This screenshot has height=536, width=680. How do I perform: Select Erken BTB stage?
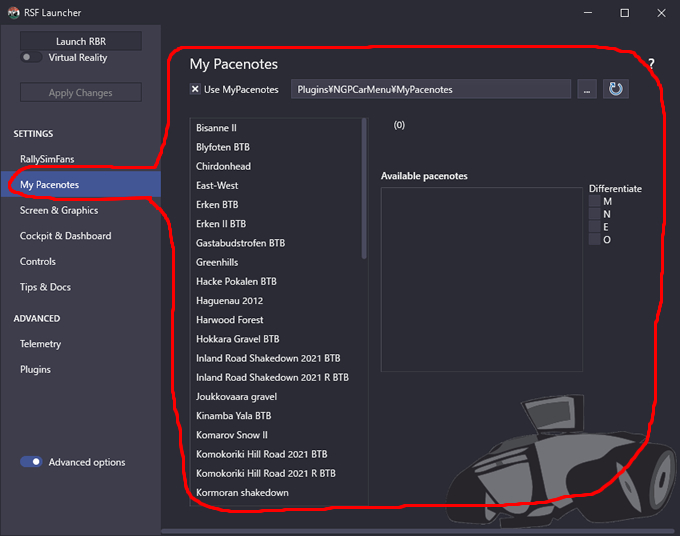[275, 205]
